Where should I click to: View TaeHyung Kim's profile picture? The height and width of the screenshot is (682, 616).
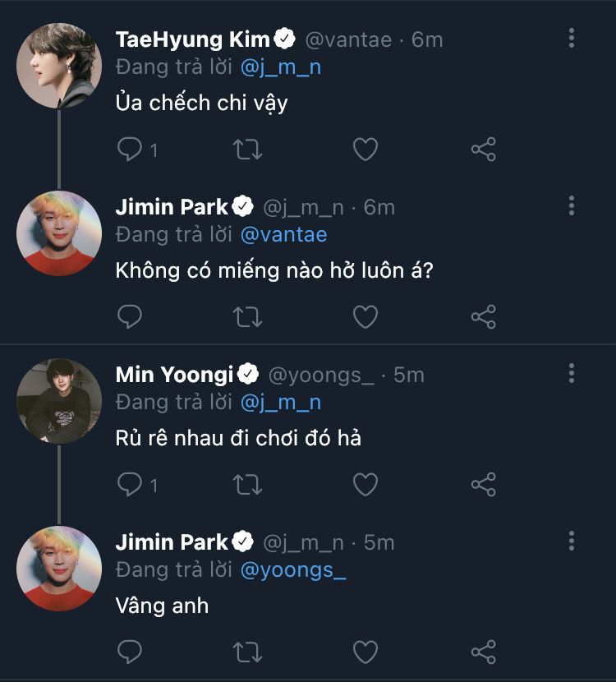(59, 66)
